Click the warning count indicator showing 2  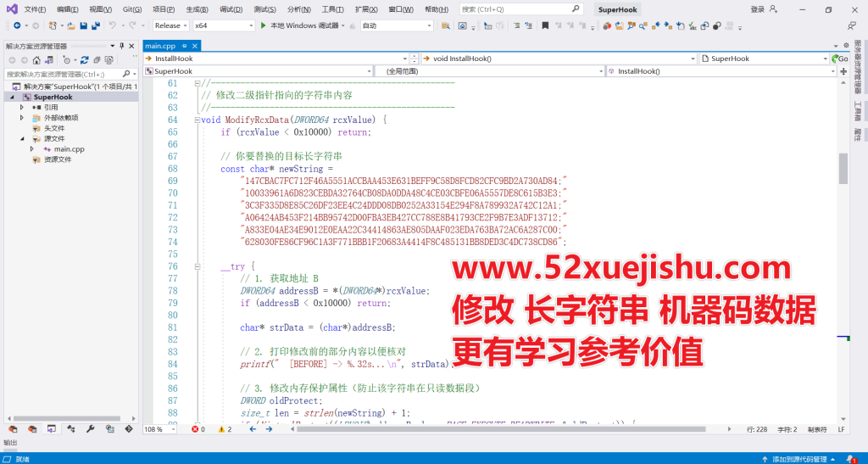point(225,429)
